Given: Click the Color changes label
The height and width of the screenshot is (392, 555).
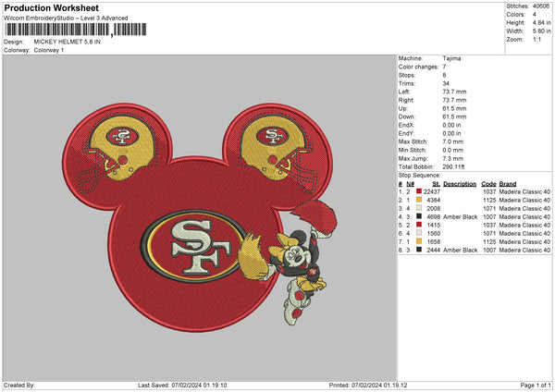Looking at the screenshot, I should [x=418, y=67].
